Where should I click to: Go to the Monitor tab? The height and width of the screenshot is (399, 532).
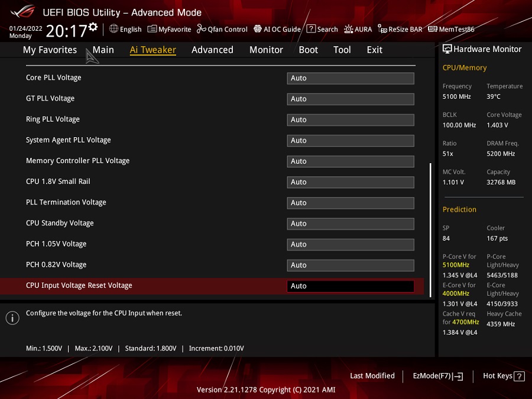pyautogui.click(x=266, y=50)
